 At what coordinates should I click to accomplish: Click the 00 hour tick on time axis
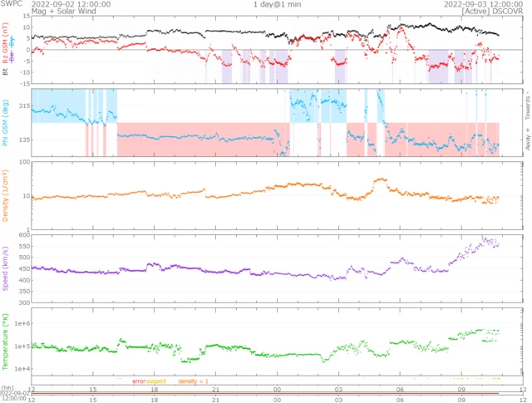pyautogui.click(x=277, y=389)
